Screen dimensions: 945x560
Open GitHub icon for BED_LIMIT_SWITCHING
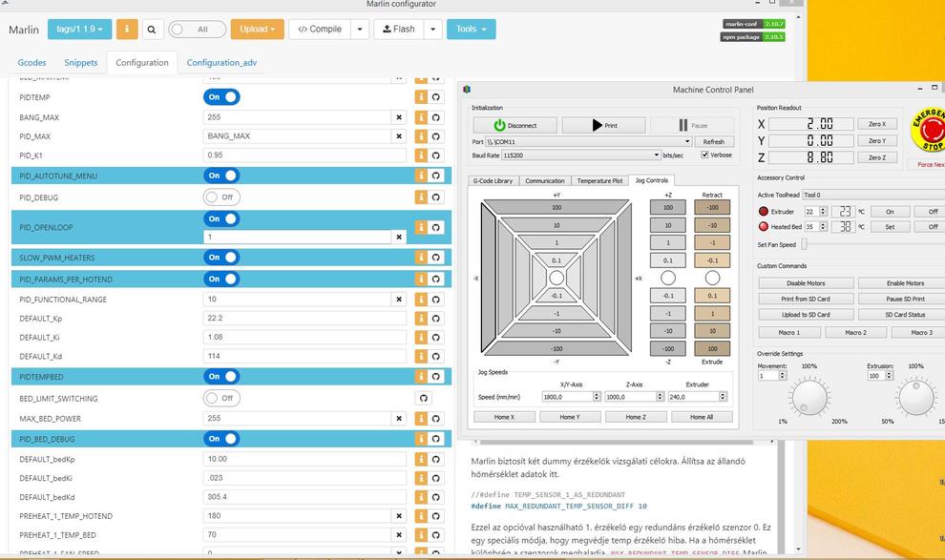(424, 398)
